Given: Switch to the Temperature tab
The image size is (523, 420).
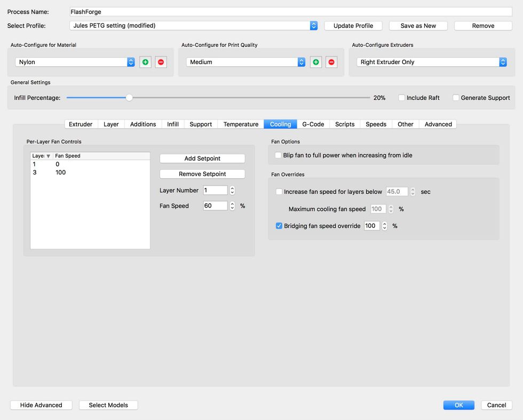Looking at the screenshot, I should tap(241, 124).
